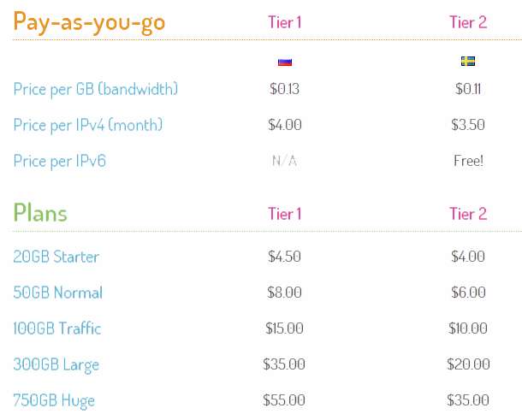Select the 50GB Normal plan
The image size is (522, 420).
(58, 293)
